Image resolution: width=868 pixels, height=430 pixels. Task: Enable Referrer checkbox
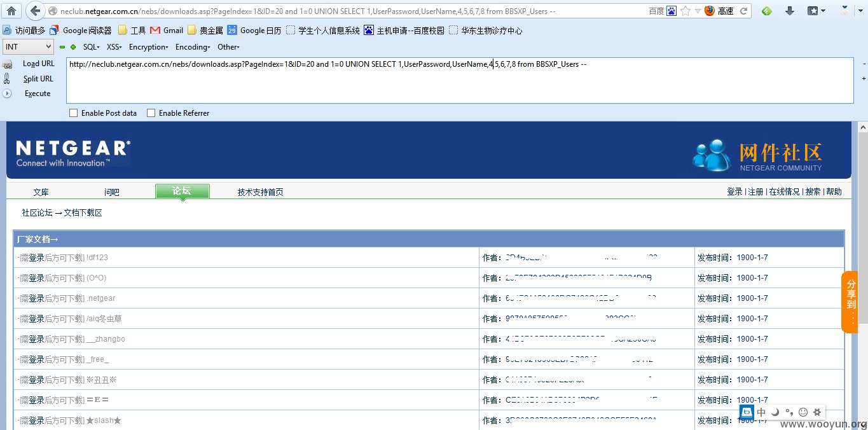tap(151, 113)
